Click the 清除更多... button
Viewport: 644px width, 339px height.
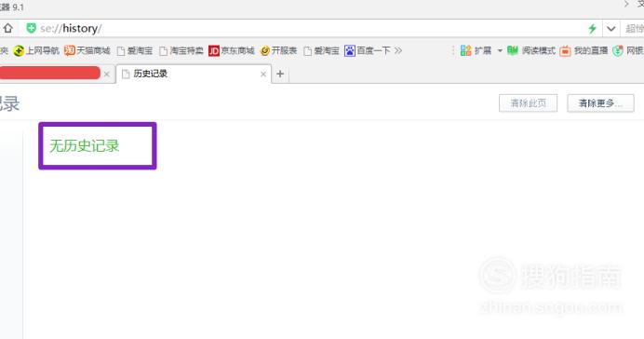(x=600, y=103)
